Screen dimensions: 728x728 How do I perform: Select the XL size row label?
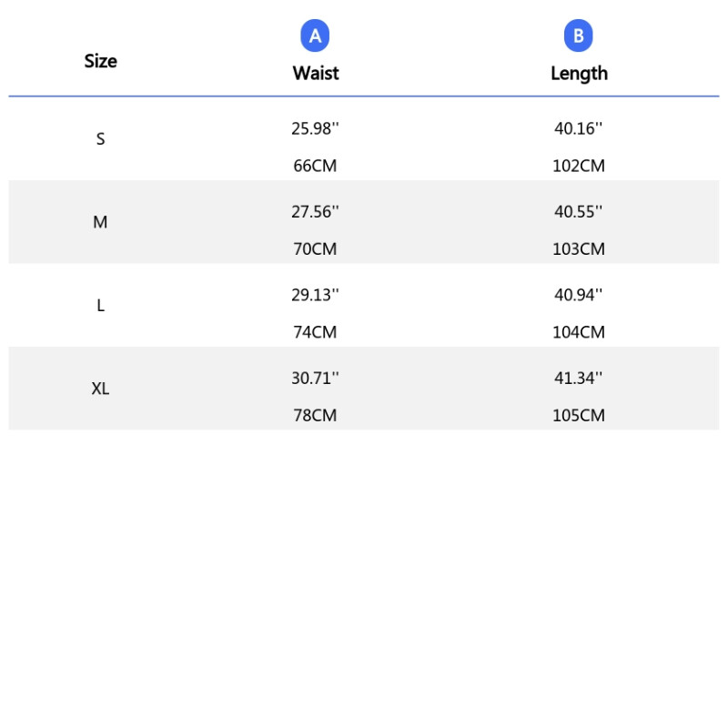100,389
